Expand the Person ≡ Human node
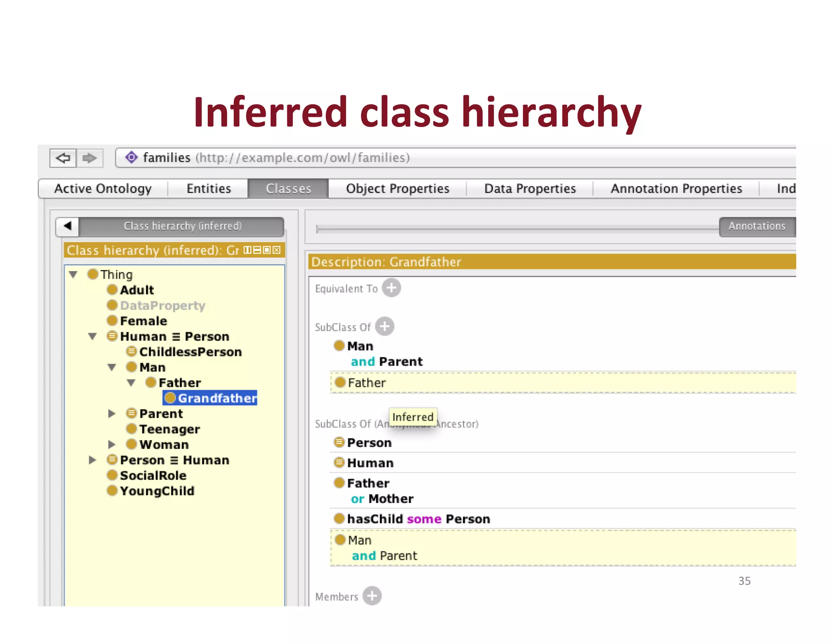The height and width of the screenshot is (644, 834). (x=92, y=460)
